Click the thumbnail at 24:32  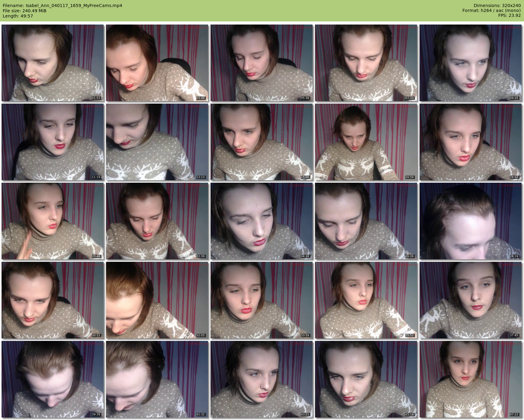click(x=262, y=221)
